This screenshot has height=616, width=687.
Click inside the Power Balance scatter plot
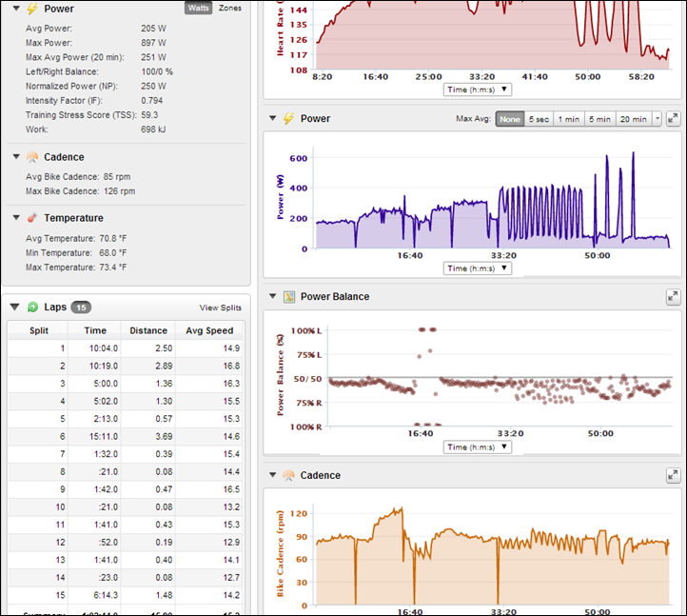500,376
